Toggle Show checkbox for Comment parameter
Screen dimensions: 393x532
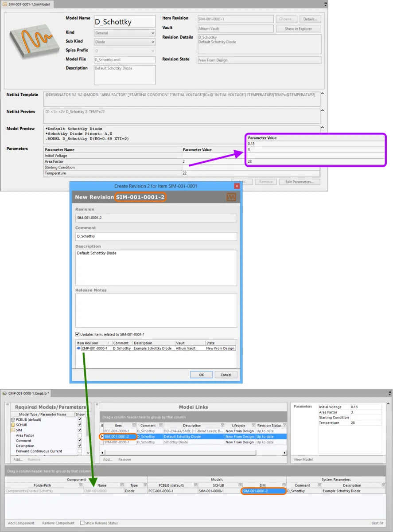coord(80,441)
